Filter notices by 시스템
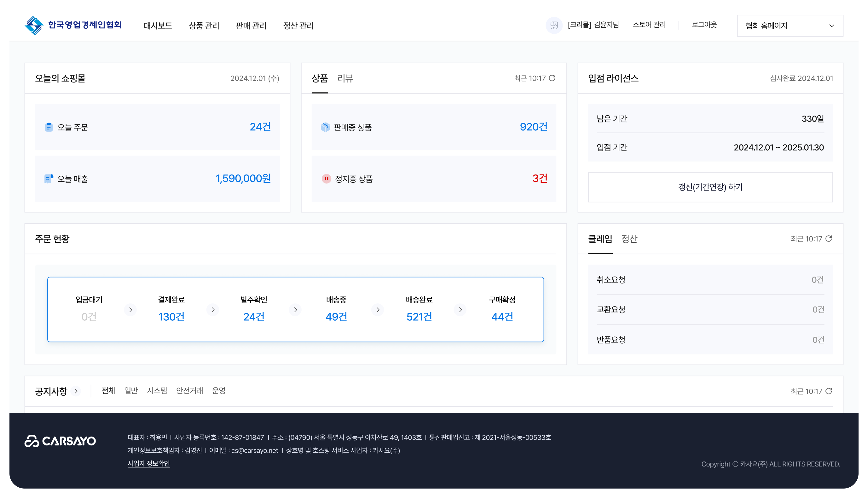This screenshot has width=868, height=498. click(x=157, y=391)
